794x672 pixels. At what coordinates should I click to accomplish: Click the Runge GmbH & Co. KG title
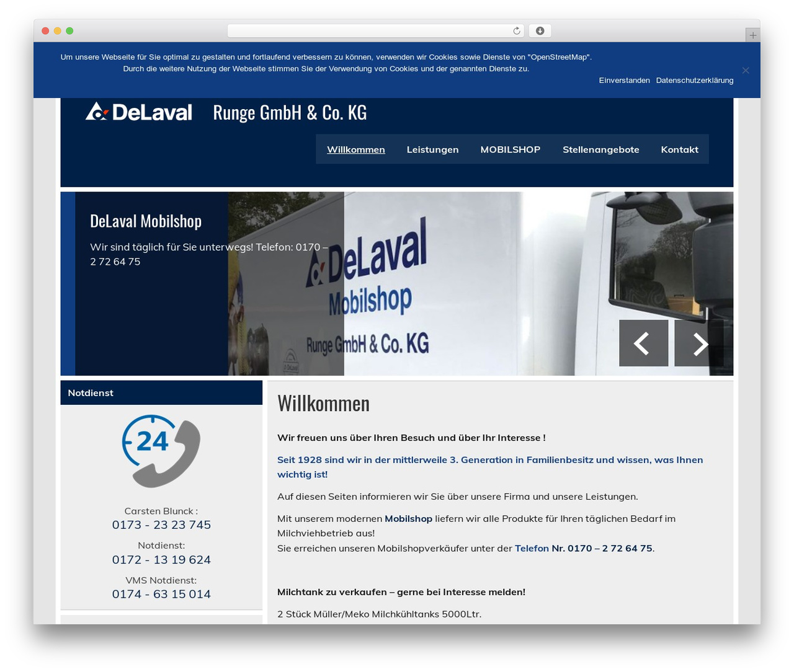click(x=290, y=112)
